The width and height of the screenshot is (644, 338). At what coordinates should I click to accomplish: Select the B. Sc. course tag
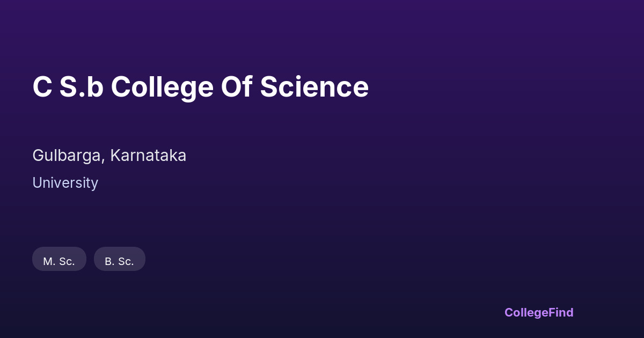click(119, 261)
